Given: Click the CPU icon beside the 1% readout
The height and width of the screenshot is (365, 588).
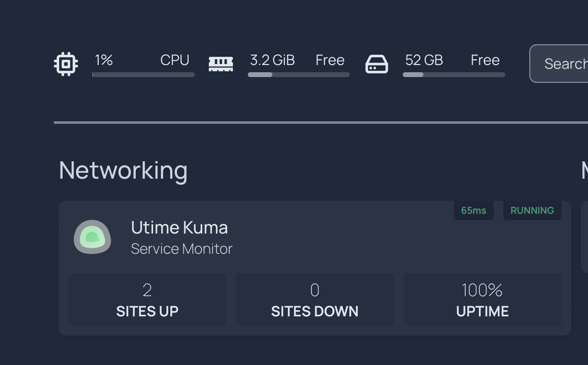Looking at the screenshot, I should tap(66, 63).
